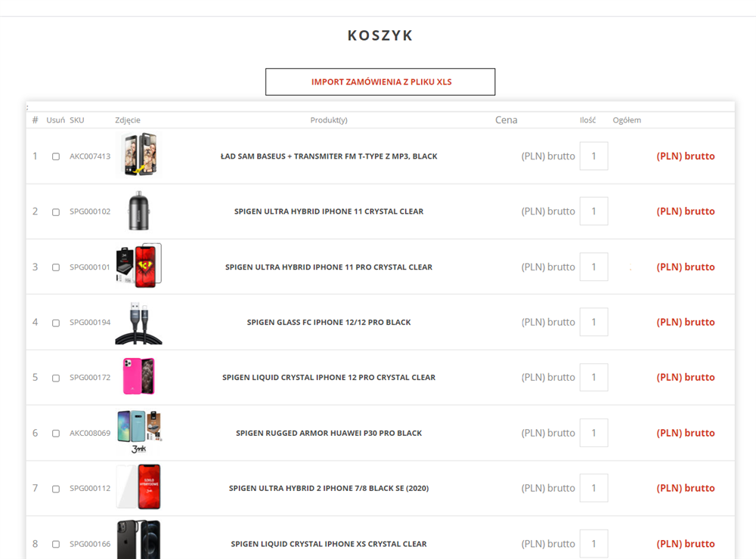Open screen protector thumbnail in row 3
Screen dimensions: 756x559
click(138, 266)
